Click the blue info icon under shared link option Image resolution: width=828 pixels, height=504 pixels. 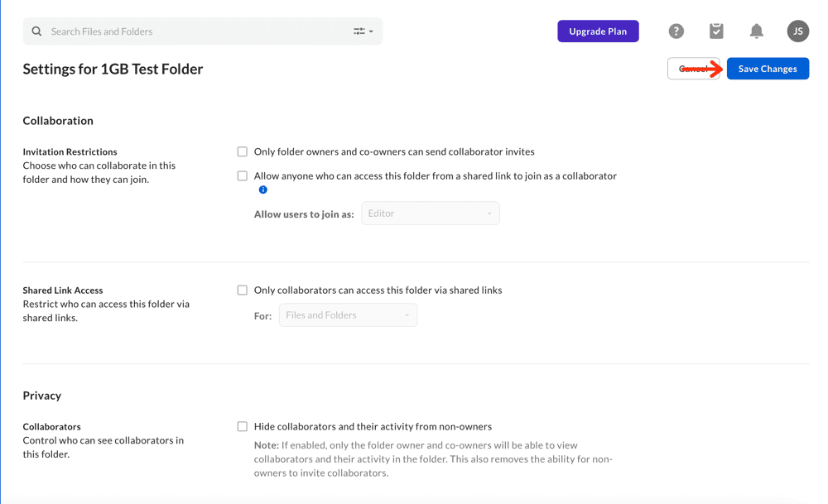[263, 190]
